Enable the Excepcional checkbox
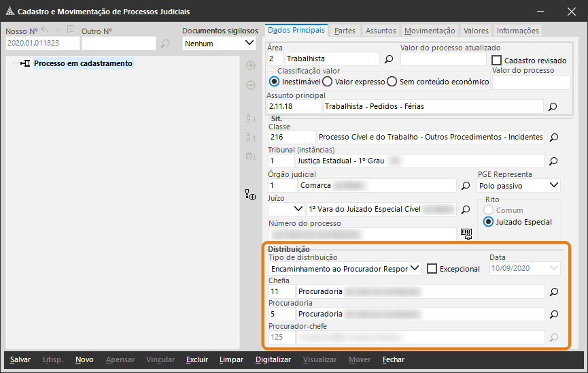This screenshot has height=373, width=588. [x=432, y=268]
